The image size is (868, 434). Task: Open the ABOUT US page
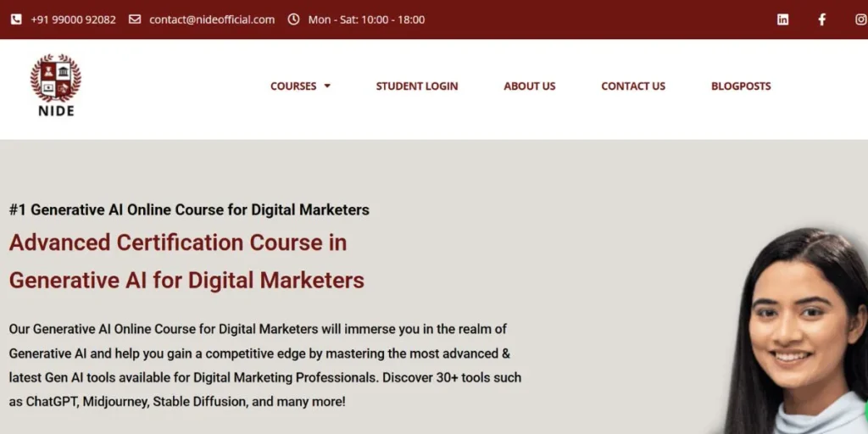coord(529,86)
